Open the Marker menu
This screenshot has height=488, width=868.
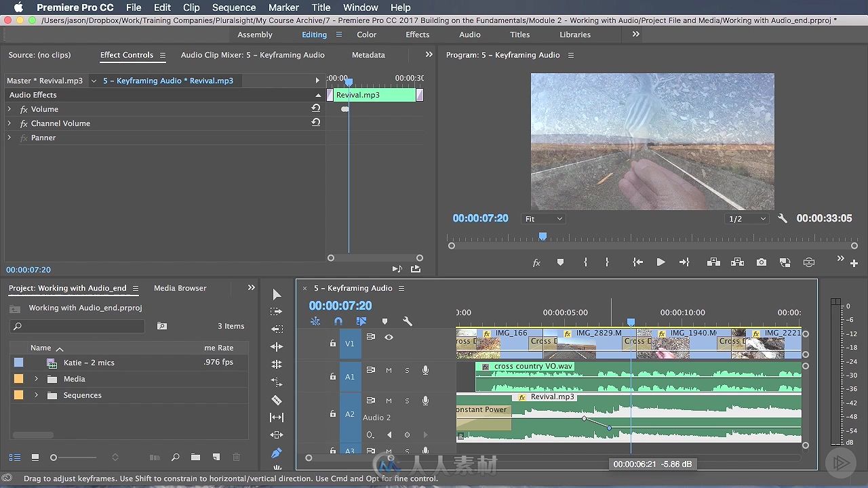pyautogui.click(x=283, y=7)
